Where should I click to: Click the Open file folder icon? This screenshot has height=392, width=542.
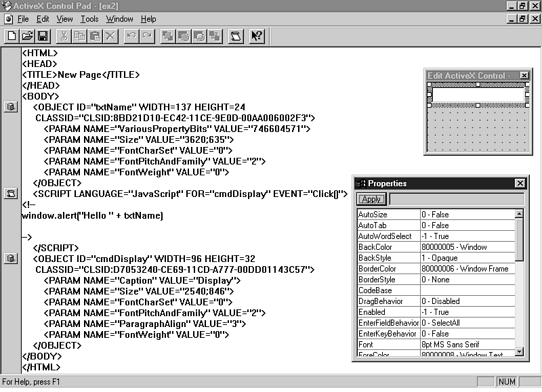tap(27, 37)
